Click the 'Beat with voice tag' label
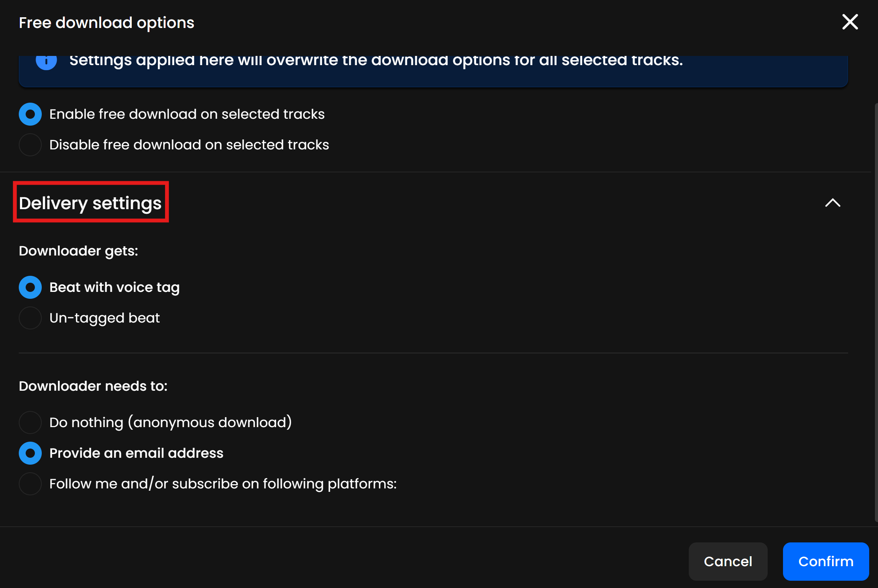This screenshot has width=878, height=588. (x=115, y=287)
